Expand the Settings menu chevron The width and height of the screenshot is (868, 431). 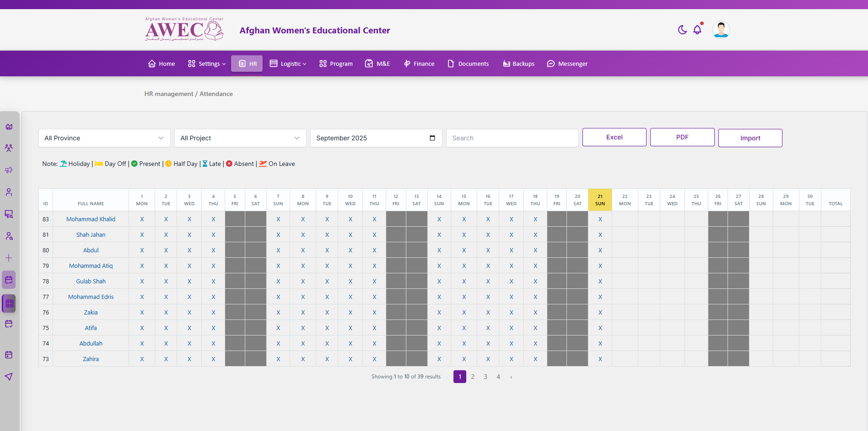[224, 64]
